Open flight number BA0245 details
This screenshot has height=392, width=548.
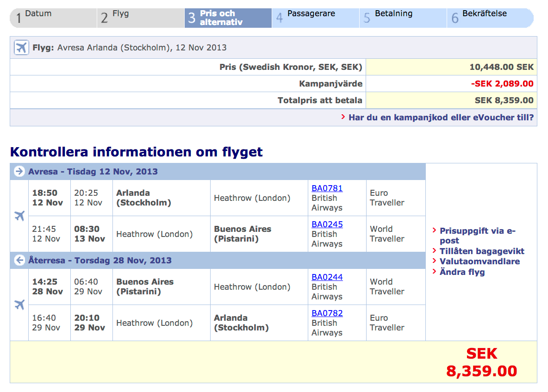coord(327,224)
